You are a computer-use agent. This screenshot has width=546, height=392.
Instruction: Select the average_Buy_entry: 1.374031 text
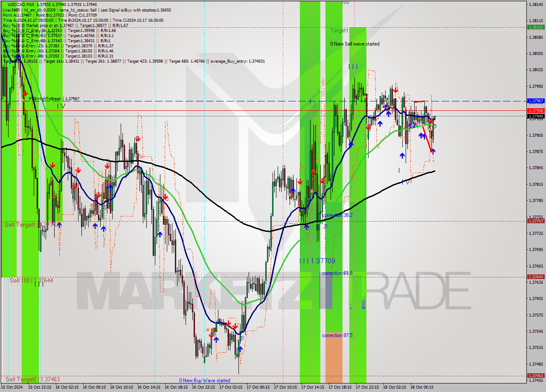tap(237, 61)
